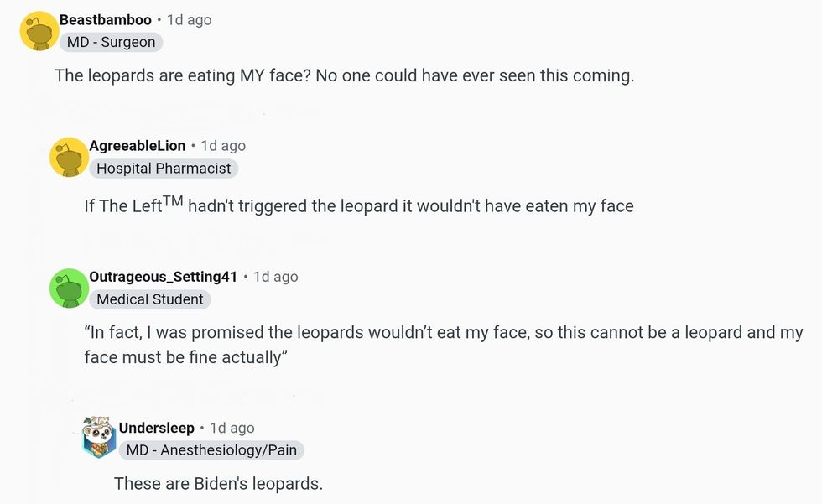Click the 'Medical Student' flair tag
The height and width of the screenshot is (504, 822).
pyautogui.click(x=150, y=299)
